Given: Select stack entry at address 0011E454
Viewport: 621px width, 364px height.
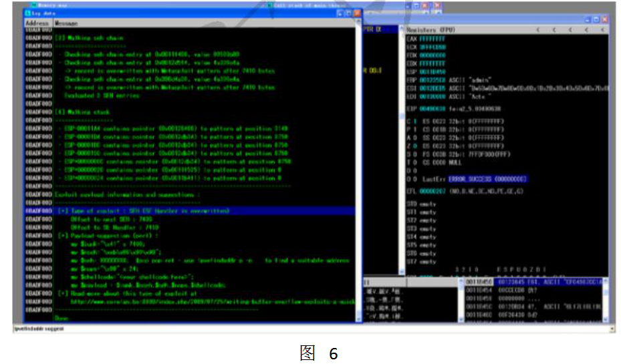Looking at the screenshot, I should tap(533, 291).
